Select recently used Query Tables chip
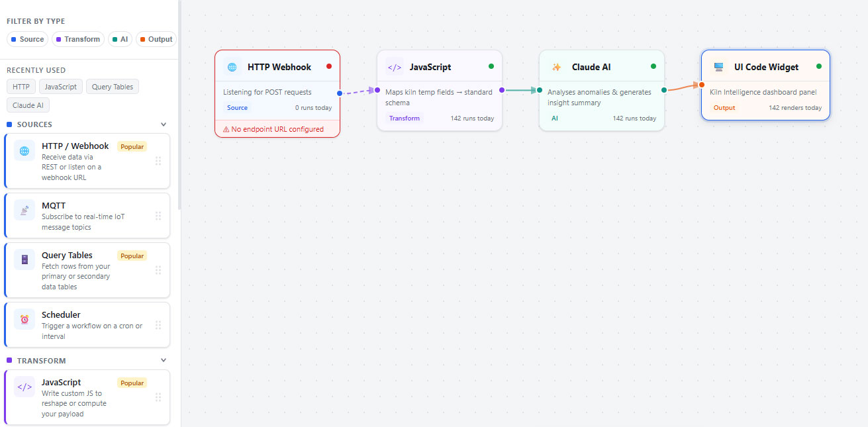 pos(113,87)
